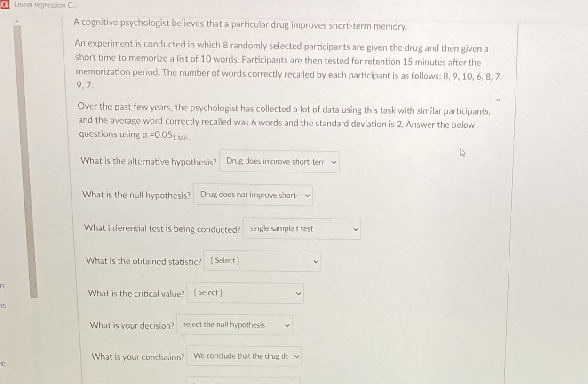Click the truncated 'ns' sidebar link

click(x=3, y=305)
